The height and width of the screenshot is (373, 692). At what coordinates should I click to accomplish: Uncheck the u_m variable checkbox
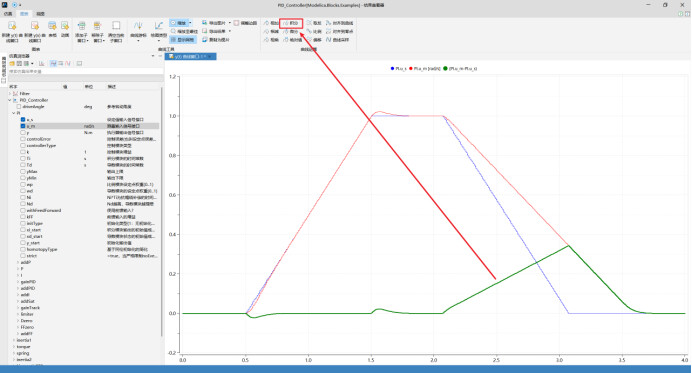click(23, 126)
